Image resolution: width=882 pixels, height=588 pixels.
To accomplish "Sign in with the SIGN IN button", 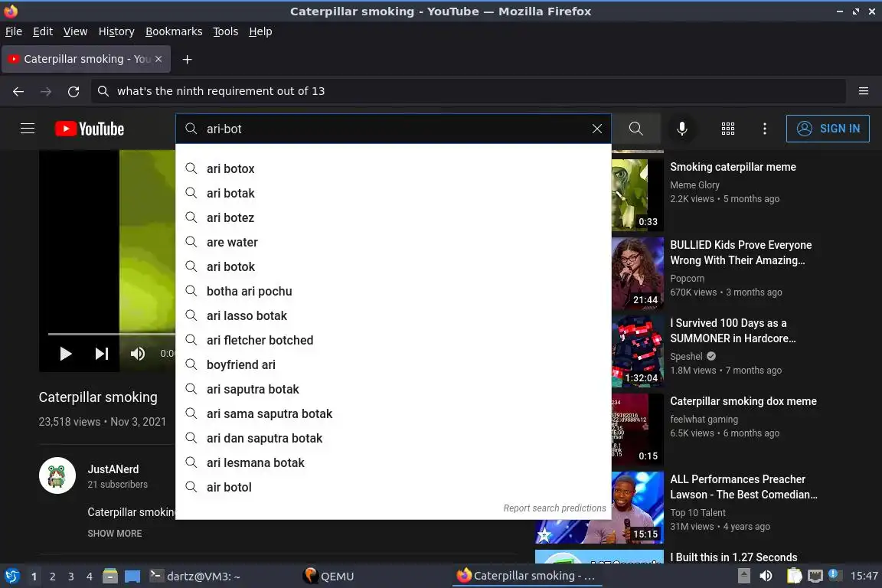I will click(828, 129).
